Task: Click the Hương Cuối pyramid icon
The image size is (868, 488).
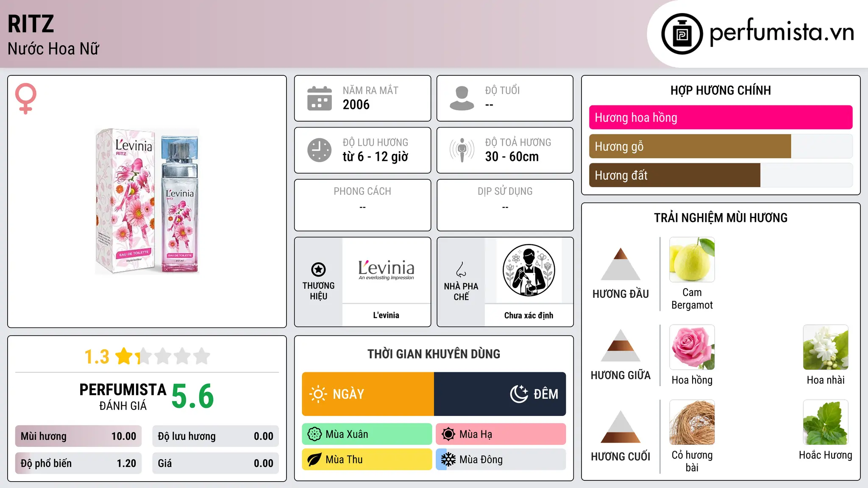Action: [x=620, y=427]
